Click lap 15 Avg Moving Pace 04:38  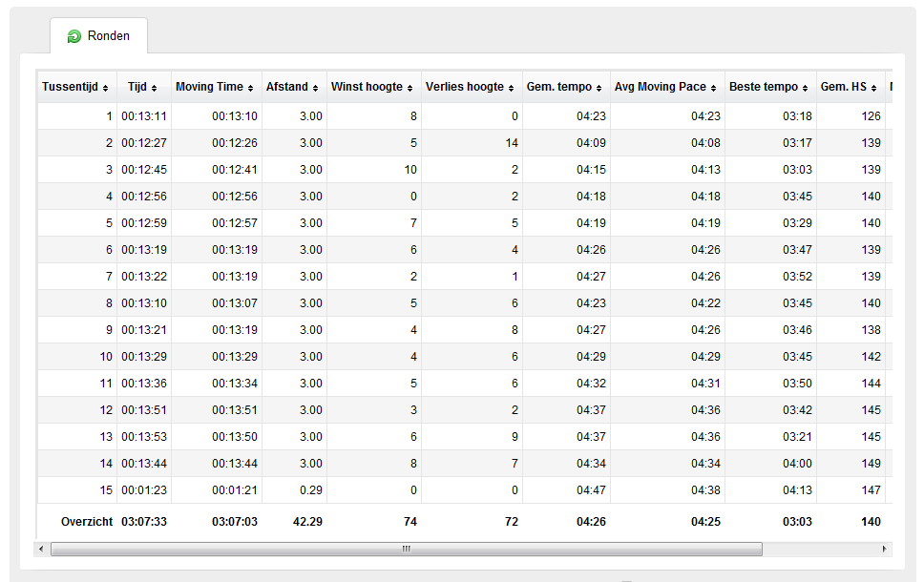[705, 490]
